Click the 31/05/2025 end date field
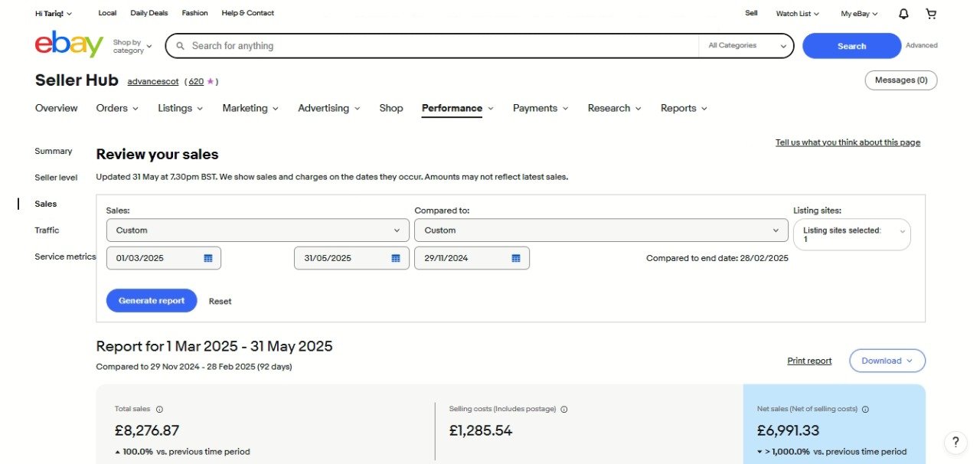 pyautogui.click(x=351, y=258)
